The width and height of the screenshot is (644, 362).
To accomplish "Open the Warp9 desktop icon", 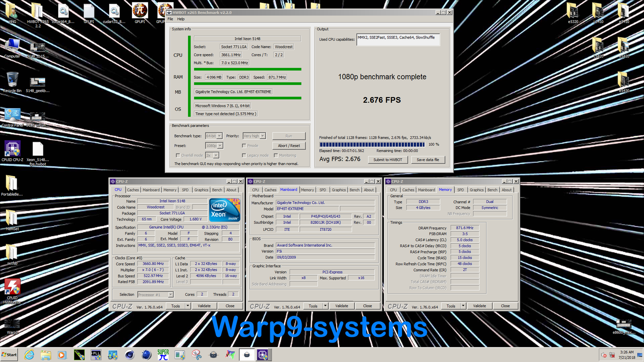I will click(12, 326).
